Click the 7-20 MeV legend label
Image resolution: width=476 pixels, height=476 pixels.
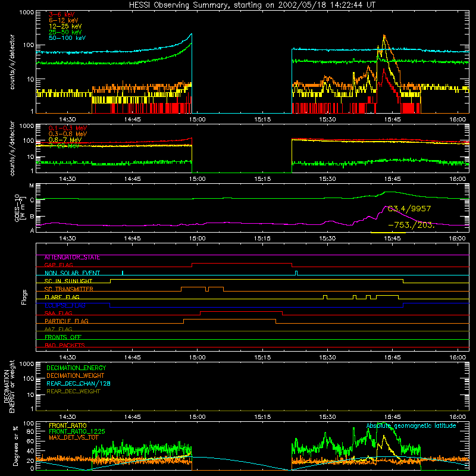click(64, 146)
